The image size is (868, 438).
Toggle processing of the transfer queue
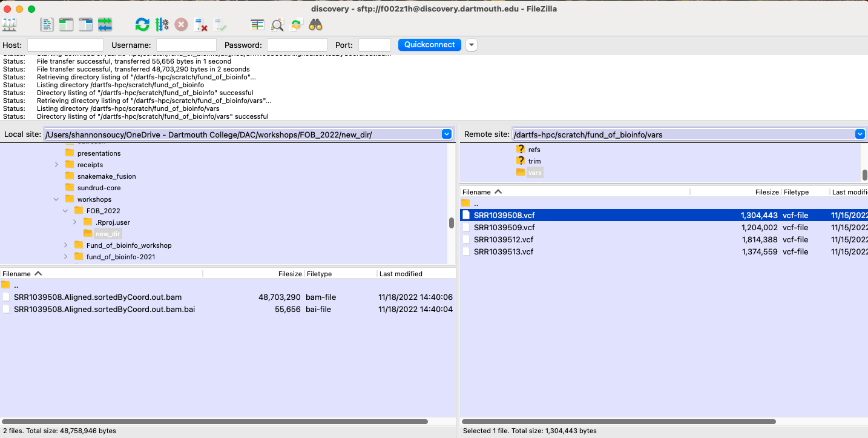click(162, 25)
